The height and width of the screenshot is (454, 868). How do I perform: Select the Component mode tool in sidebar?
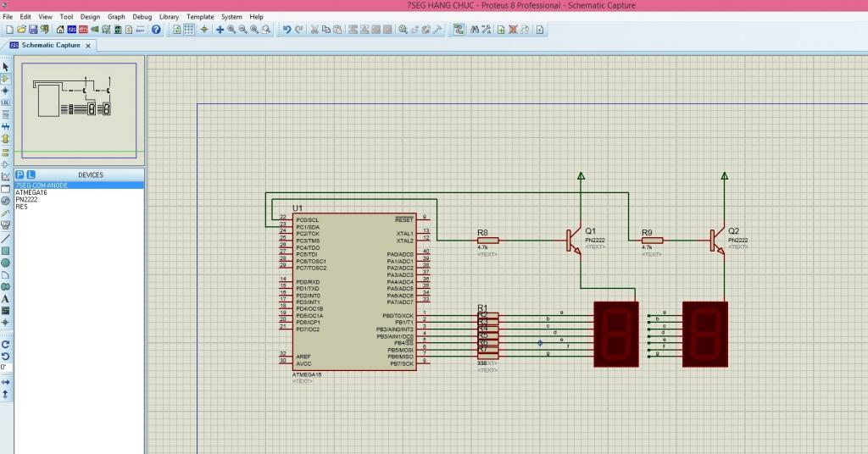tap(5, 78)
